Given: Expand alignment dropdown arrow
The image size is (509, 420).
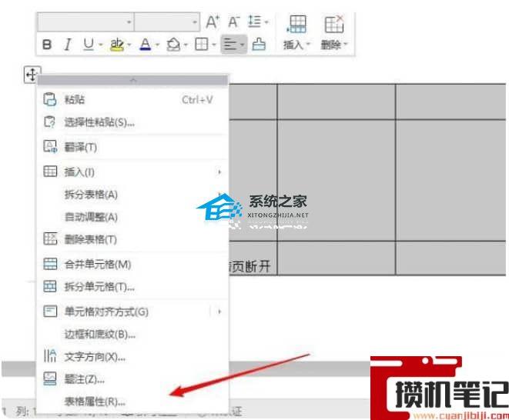Looking at the screenshot, I should [x=242, y=45].
